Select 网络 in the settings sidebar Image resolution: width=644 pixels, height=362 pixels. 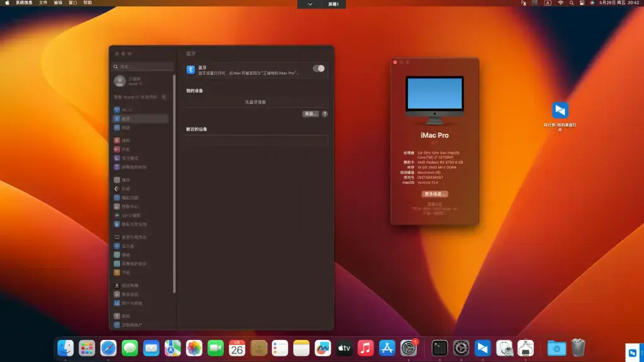pos(140,128)
